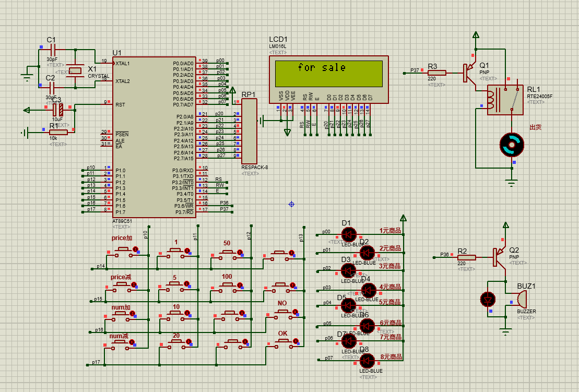Click the '出货' label near the motor
Viewport: 579px width, 392px height.
[536, 127]
